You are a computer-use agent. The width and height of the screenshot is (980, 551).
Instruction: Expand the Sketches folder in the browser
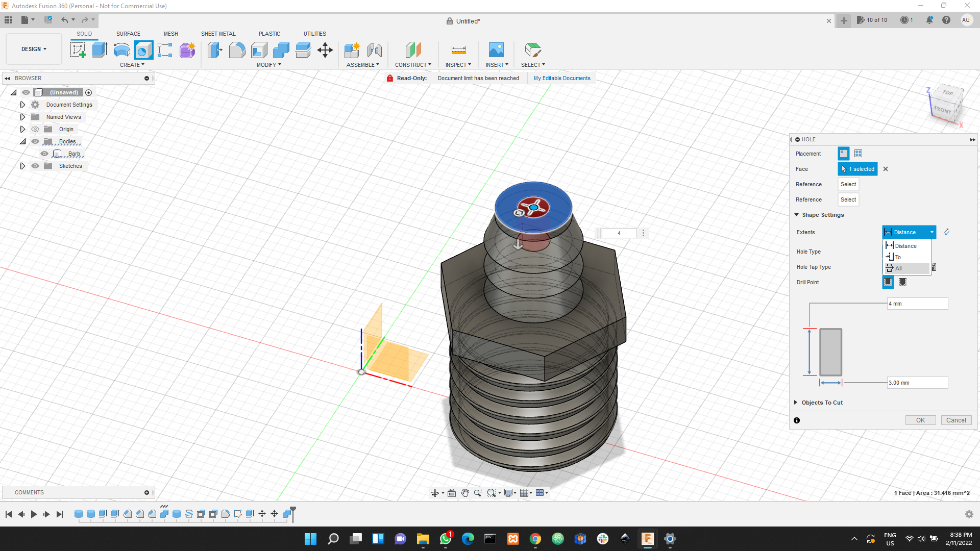(22, 166)
